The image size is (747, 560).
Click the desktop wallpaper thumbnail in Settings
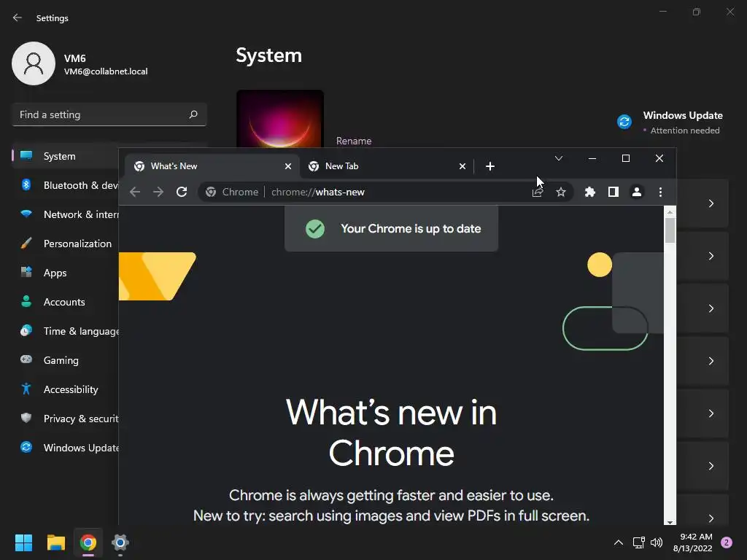(280, 119)
